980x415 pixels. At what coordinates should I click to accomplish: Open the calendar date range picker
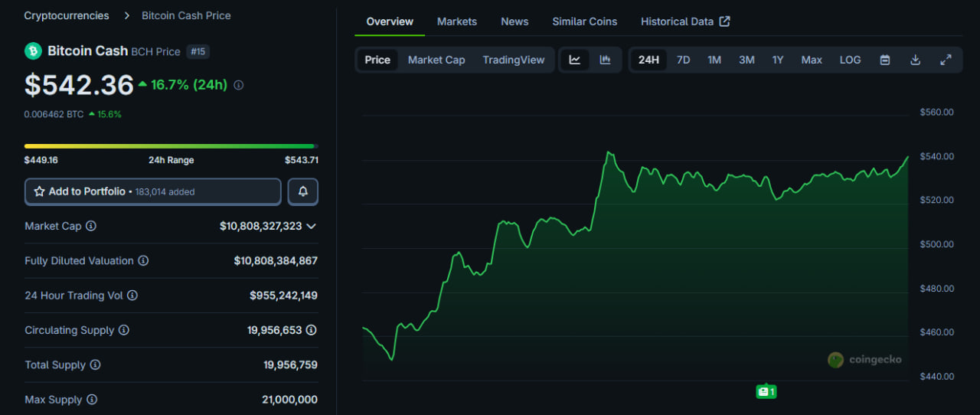coord(885,60)
